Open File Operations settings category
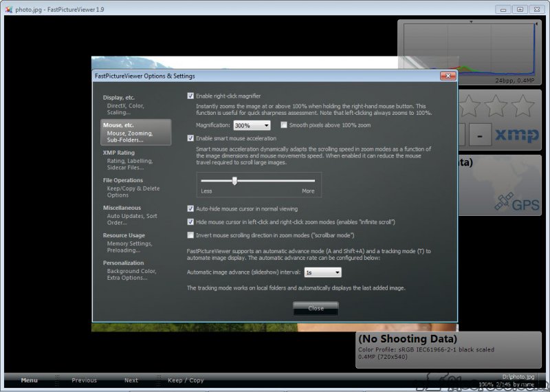The image size is (550, 392). tap(135, 187)
